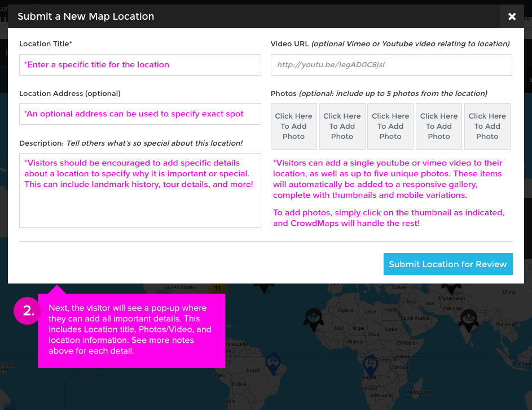Click into the Location Address field

[x=140, y=114]
